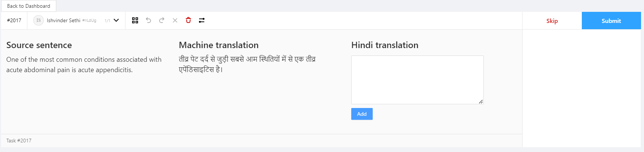Viewport: 644px width, 152px height.
Task: Select the #2017 task ID label
Action: point(14,20)
